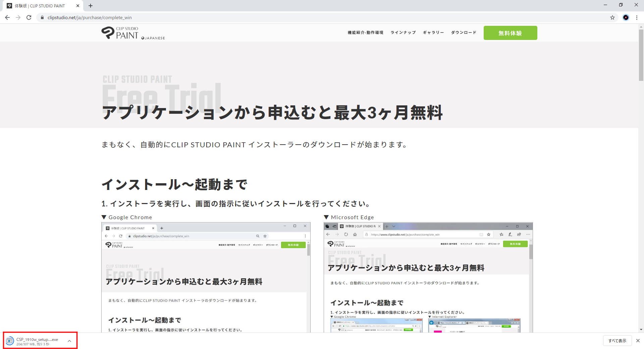Screen dimensions: 644x349
Task: Close the CLIP STUDIO PAINT tab
Action: coord(78,6)
